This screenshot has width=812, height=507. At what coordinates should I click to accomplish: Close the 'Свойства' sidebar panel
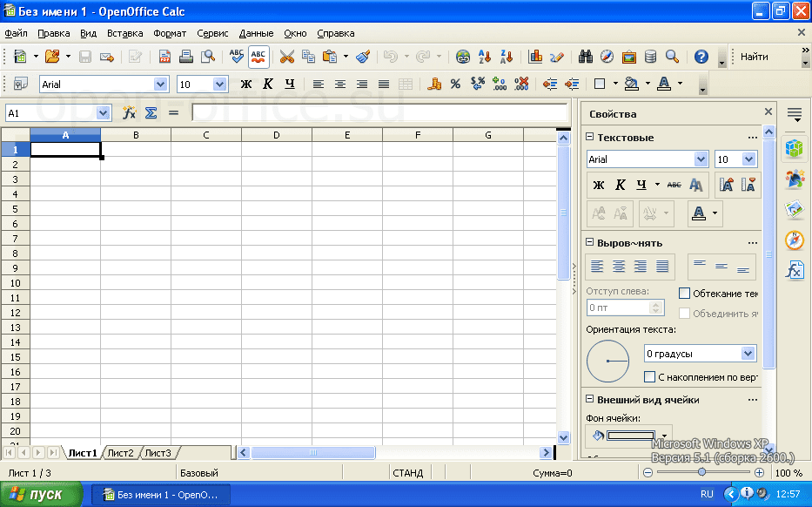point(768,112)
